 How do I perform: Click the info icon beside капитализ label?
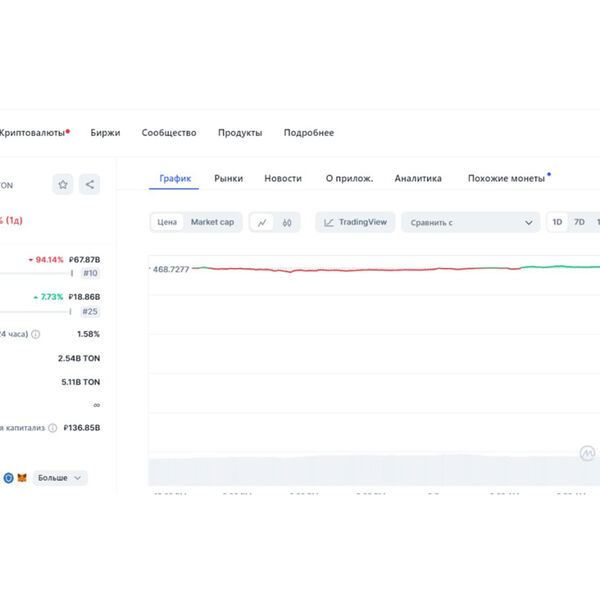click(x=52, y=428)
